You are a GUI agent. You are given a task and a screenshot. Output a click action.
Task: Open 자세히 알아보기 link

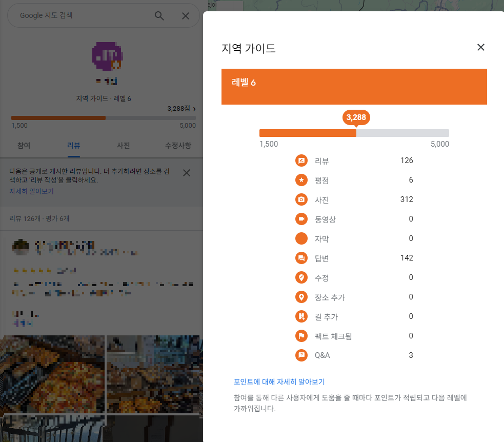(31, 191)
